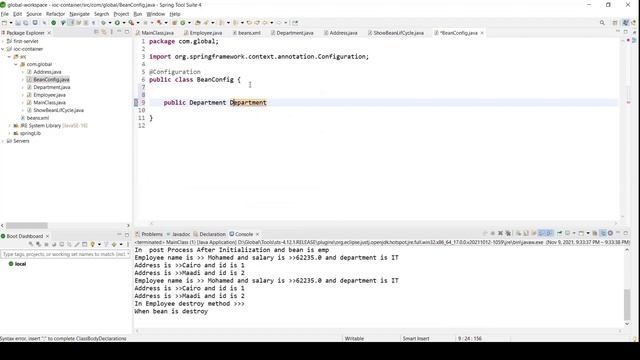640x360 pixels.
Task: Click the Run Last Tool icon
Action: point(131,23)
